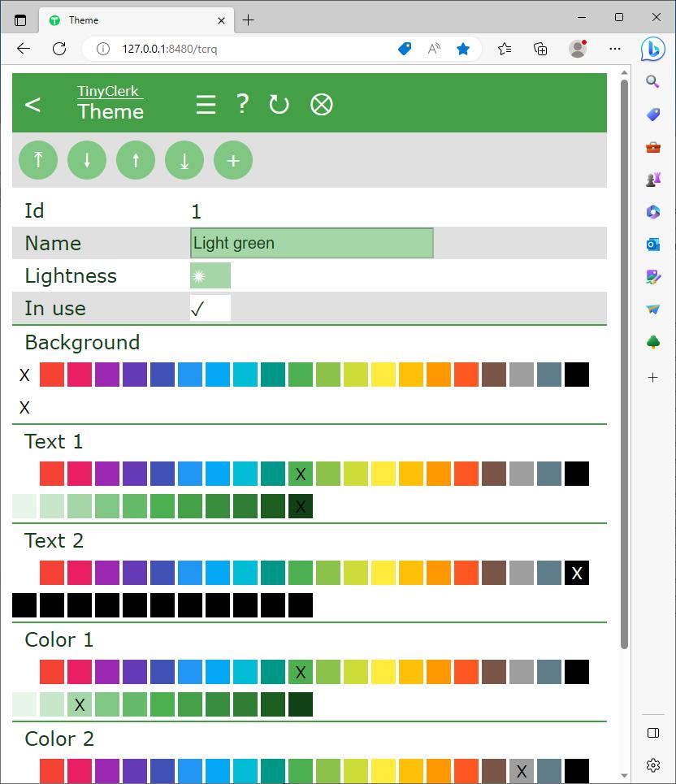676x784 pixels.
Task: Toggle the Lightness sun switch
Action: click(x=210, y=275)
